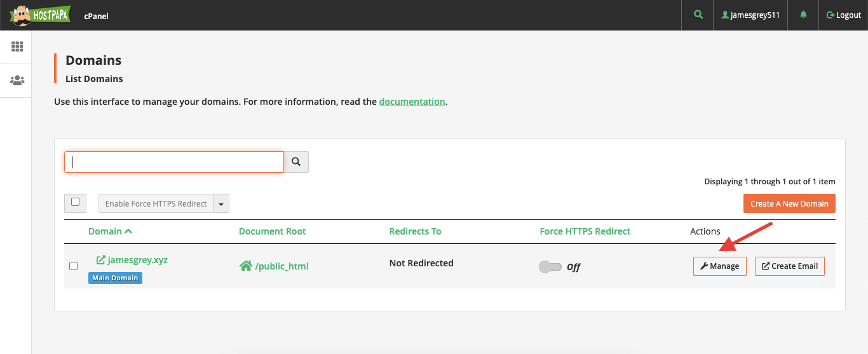868x354 pixels.
Task: Click the domain search magnifier button
Action: pos(296,162)
